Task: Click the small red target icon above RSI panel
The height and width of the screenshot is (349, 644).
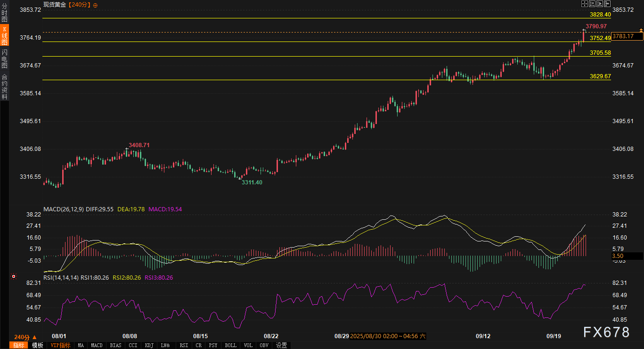Action: click(14, 276)
